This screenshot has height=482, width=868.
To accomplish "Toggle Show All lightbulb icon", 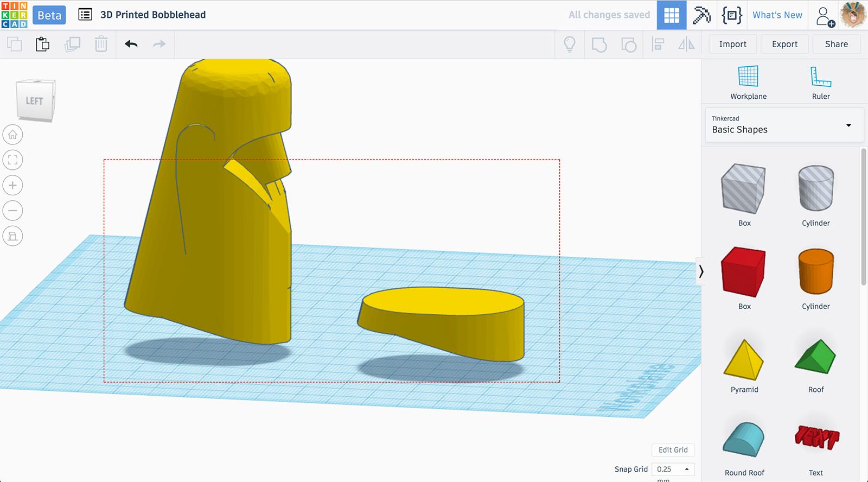I will (x=570, y=44).
